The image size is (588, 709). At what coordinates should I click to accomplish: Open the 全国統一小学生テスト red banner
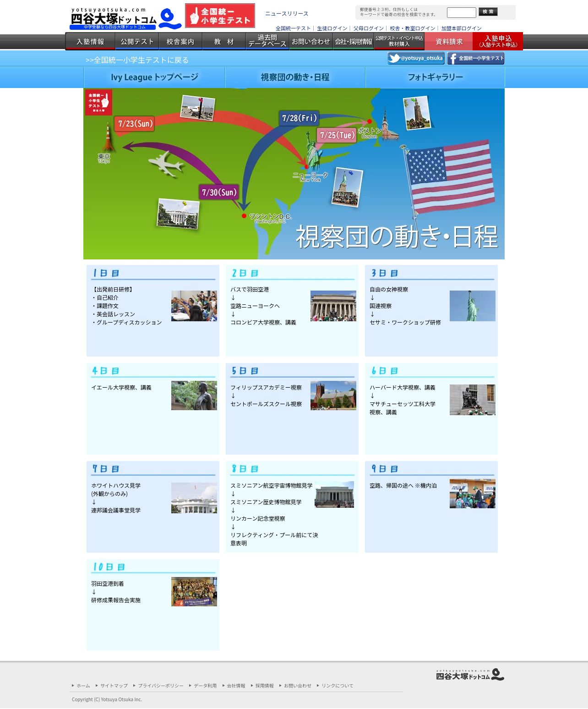[220, 16]
